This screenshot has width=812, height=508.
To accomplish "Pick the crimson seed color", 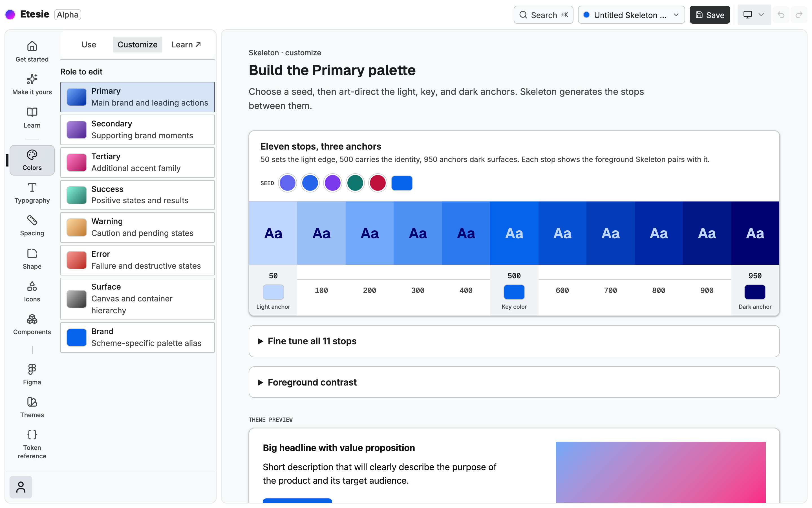I will 378,183.
